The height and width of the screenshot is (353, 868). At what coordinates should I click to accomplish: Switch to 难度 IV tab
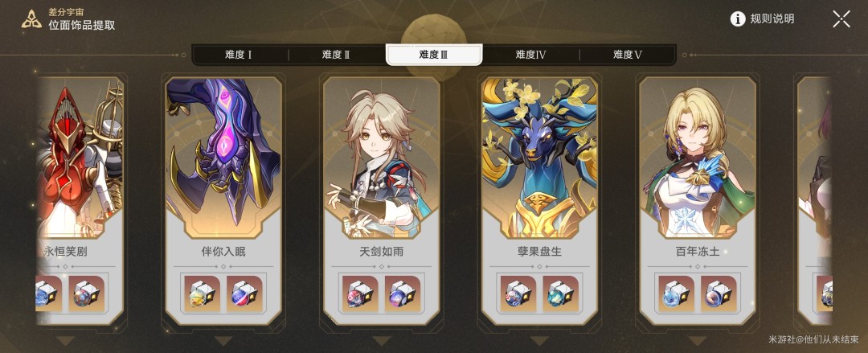coord(531,55)
